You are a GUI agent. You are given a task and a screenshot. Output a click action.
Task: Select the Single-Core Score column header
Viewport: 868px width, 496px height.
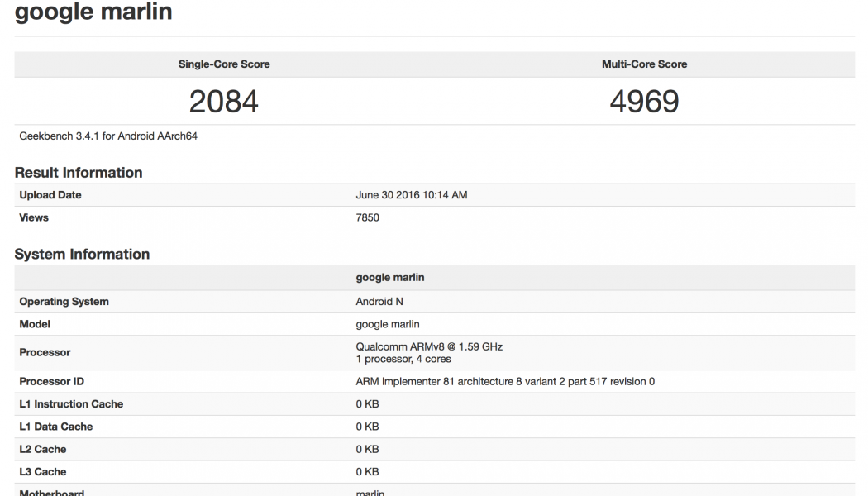(224, 64)
